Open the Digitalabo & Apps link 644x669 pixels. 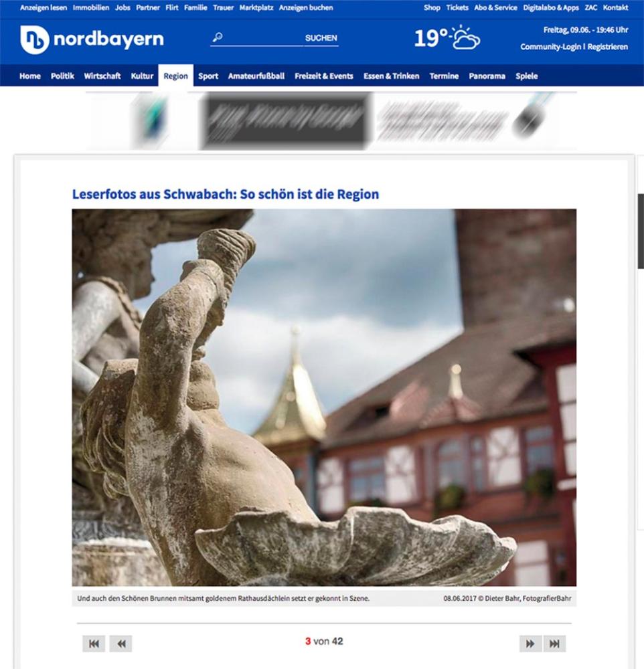tap(551, 8)
